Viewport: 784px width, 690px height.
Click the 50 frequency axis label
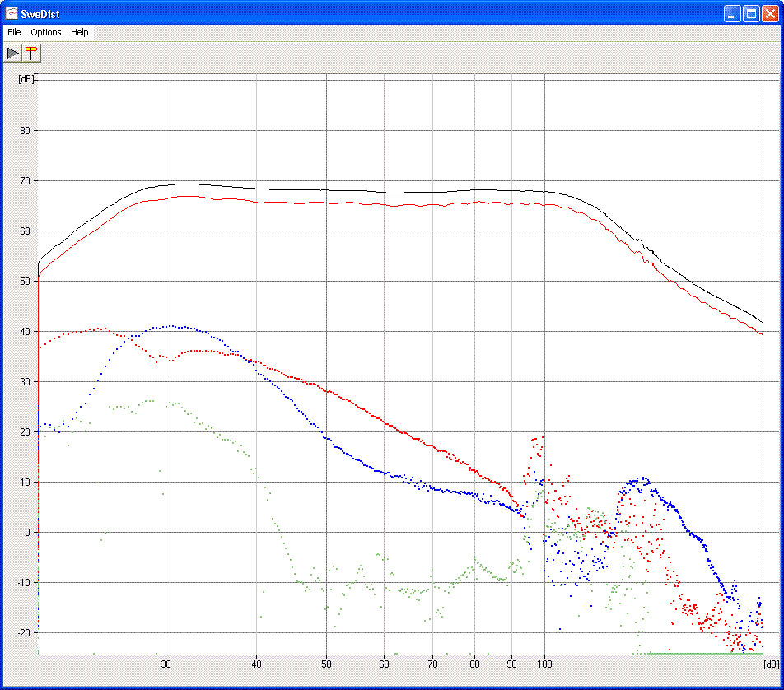coord(326,664)
